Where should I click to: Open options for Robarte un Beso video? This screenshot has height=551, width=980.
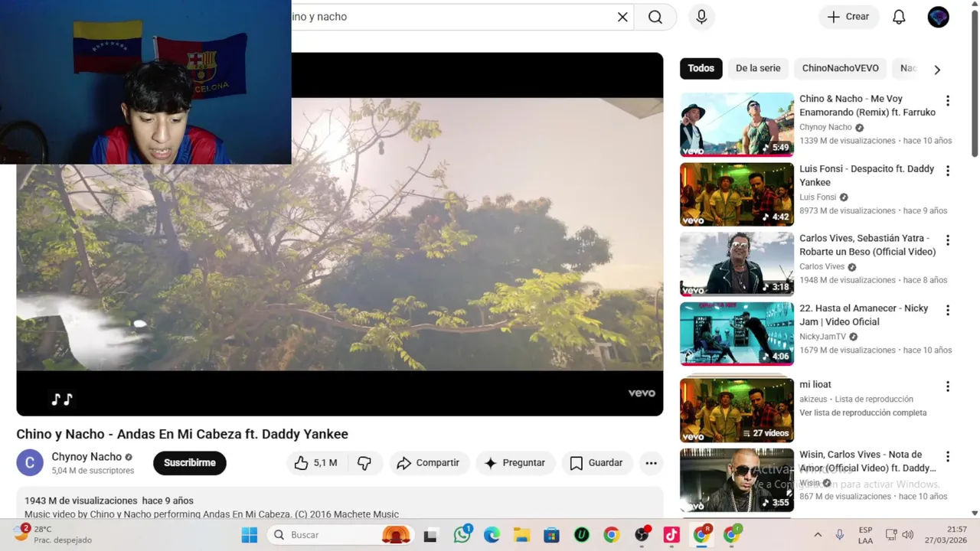[x=948, y=240]
